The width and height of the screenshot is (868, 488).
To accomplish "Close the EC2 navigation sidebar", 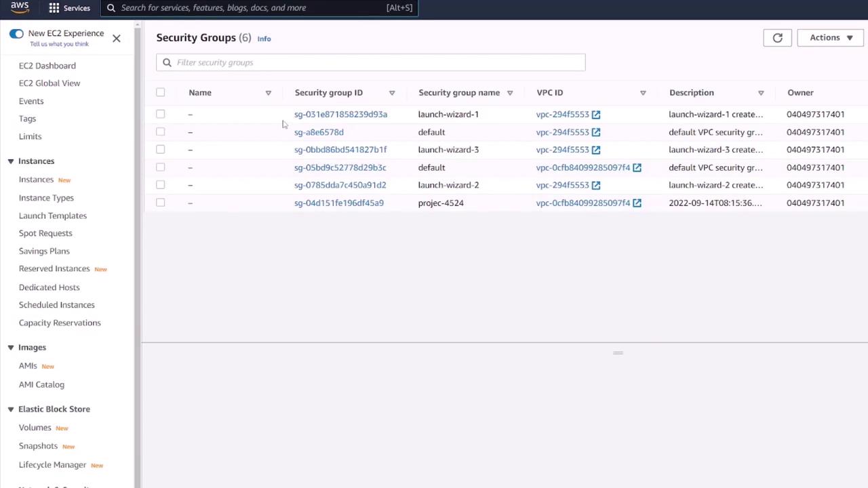I will (x=117, y=39).
